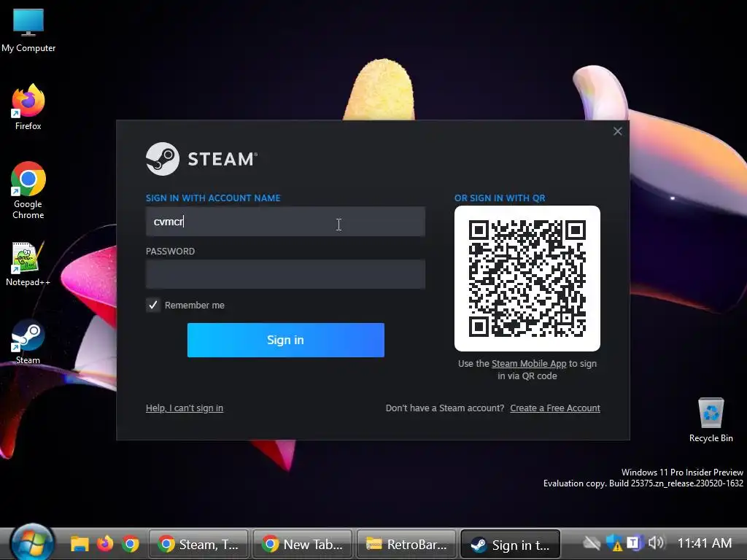Launch Firefox from the quick launch bar

click(x=105, y=544)
